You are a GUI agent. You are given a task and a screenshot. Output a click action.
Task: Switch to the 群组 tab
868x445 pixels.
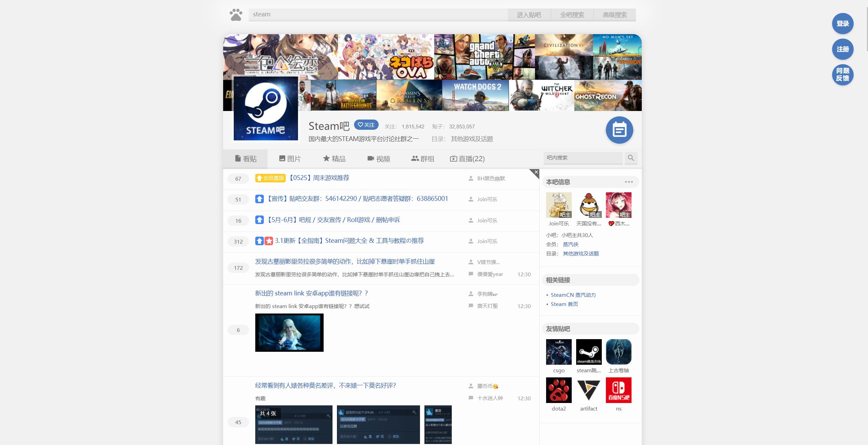click(423, 159)
